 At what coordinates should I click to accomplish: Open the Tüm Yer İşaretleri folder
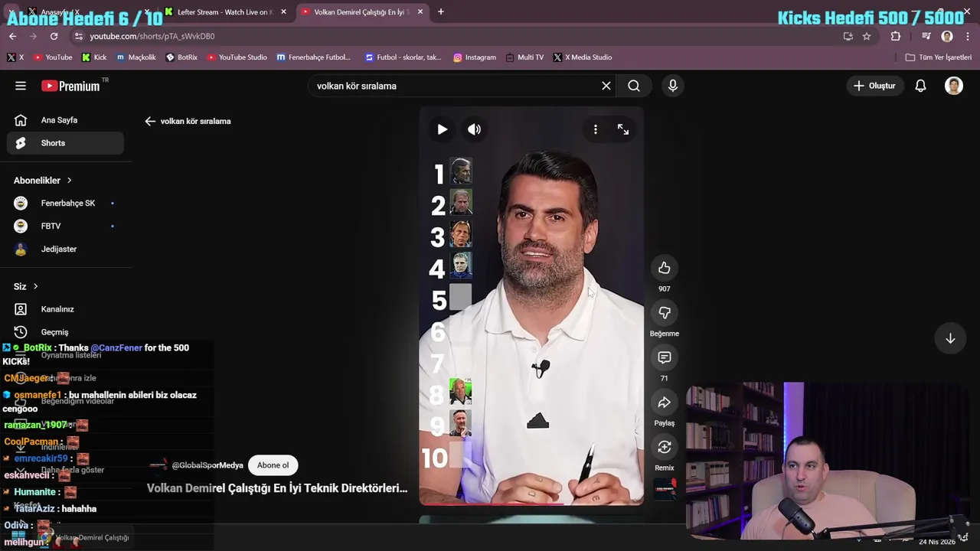(938, 57)
